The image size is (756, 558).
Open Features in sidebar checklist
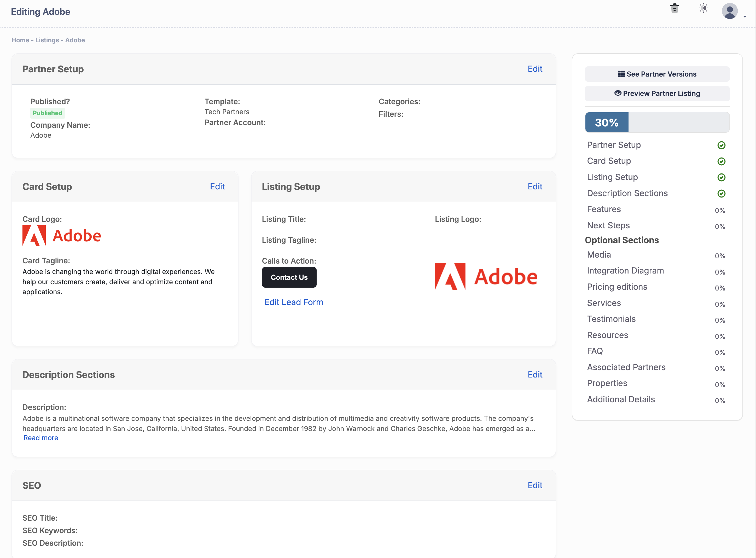pos(604,210)
